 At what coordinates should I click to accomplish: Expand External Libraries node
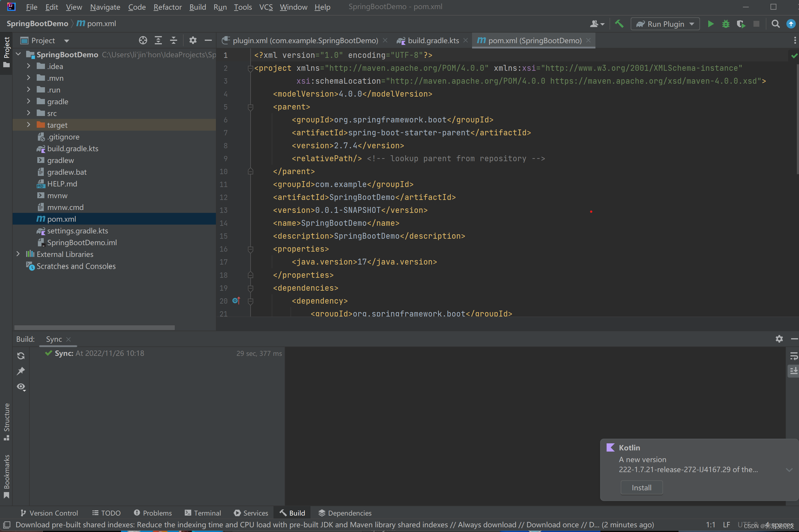point(18,254)
